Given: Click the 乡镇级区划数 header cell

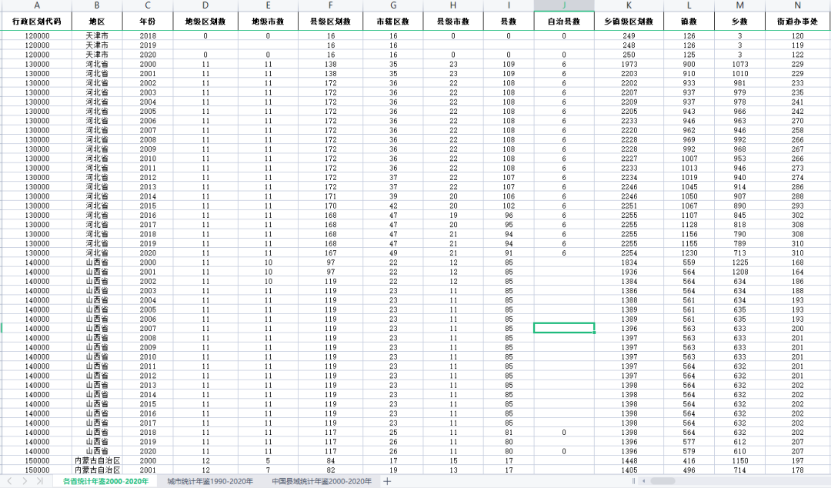Looking at the screenshot, I should (x=629, y=21).
